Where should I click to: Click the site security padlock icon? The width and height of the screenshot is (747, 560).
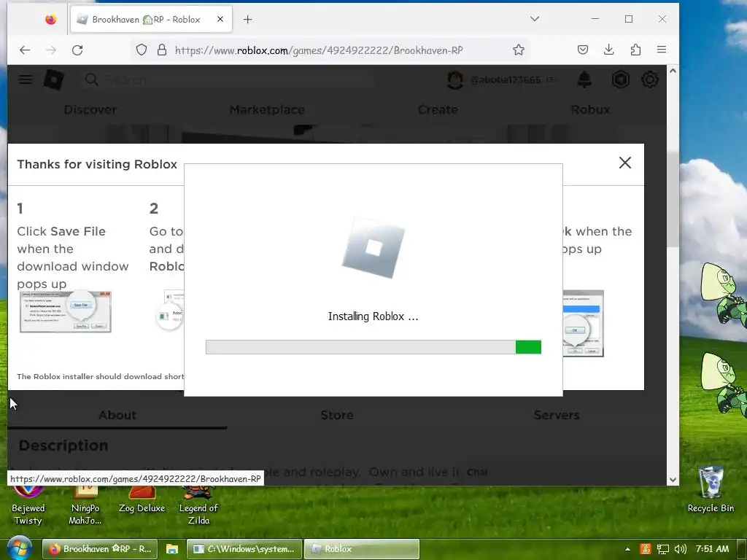[x=162, y=50]
